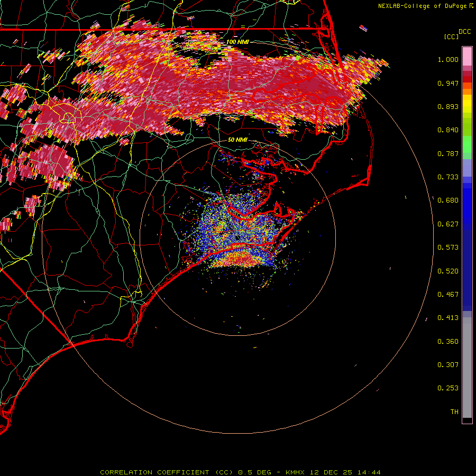Click the 0.307 scale value
Image resolution: width=476 pixels, height=476 pixels.
tap(448, 365)
